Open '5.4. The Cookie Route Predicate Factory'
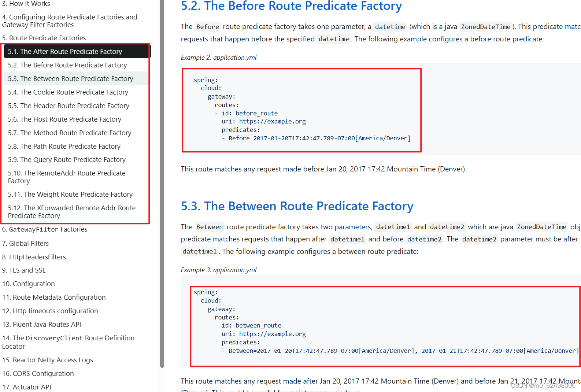 [x=68, y=92]
